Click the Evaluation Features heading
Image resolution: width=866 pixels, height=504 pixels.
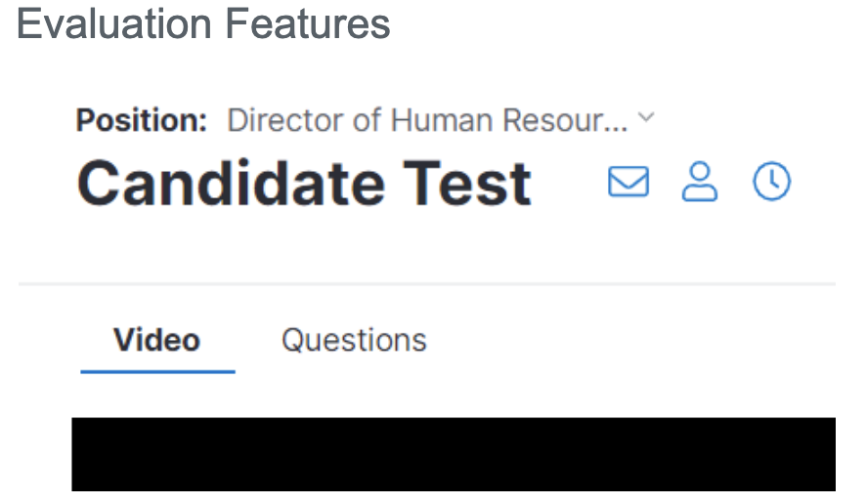(x=203, y=23)
